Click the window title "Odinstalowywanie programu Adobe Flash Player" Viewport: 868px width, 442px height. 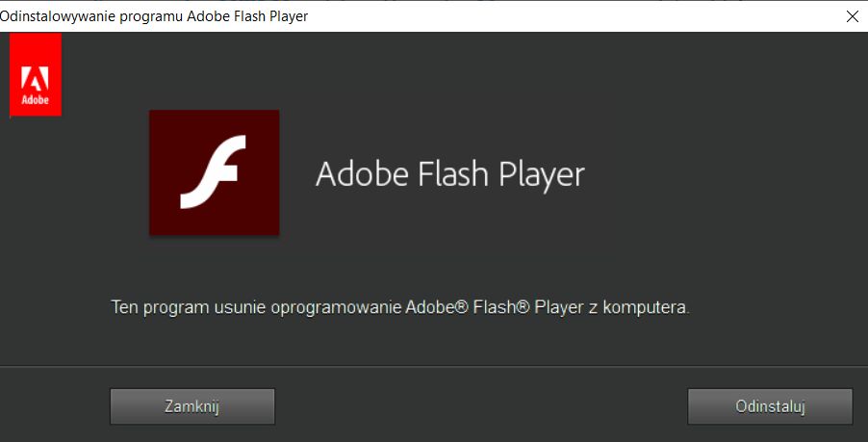click(x=154, y=16)
